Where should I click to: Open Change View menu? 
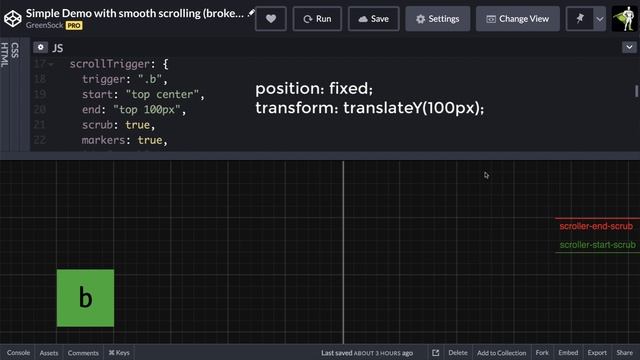pyautogui.click(x=518, y=19)
